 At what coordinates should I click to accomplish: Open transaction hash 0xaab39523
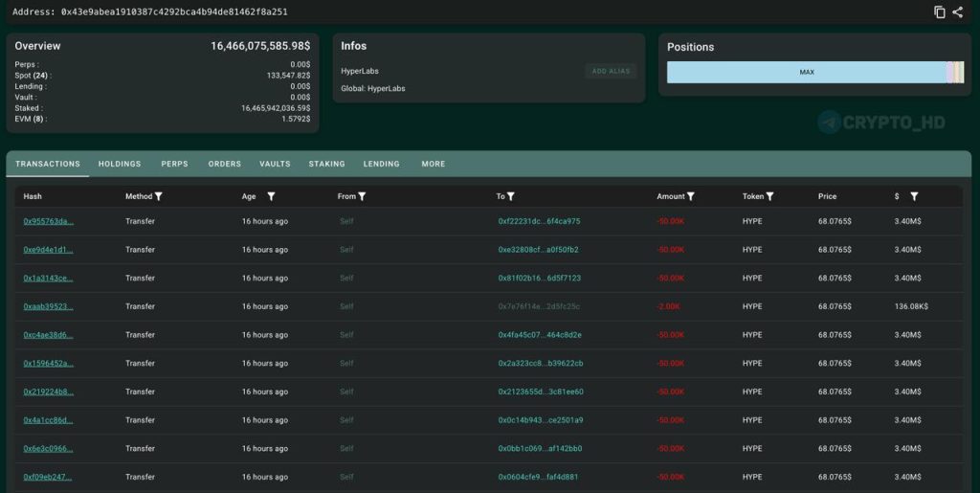48,306
